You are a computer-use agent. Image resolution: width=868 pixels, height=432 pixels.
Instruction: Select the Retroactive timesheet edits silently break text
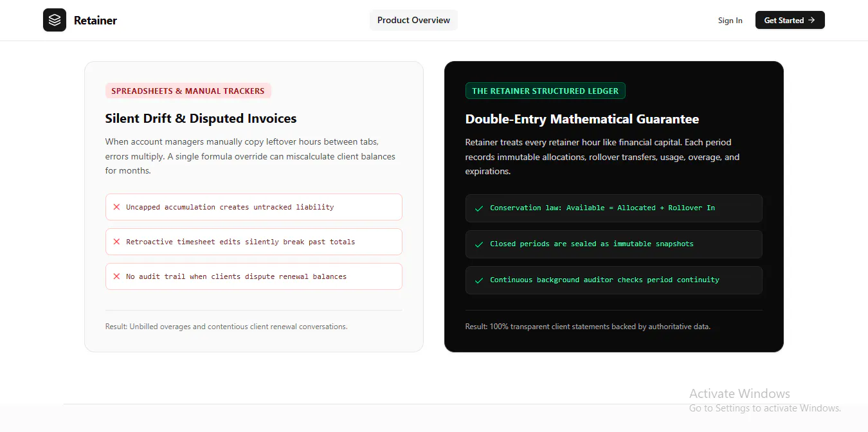240,242
